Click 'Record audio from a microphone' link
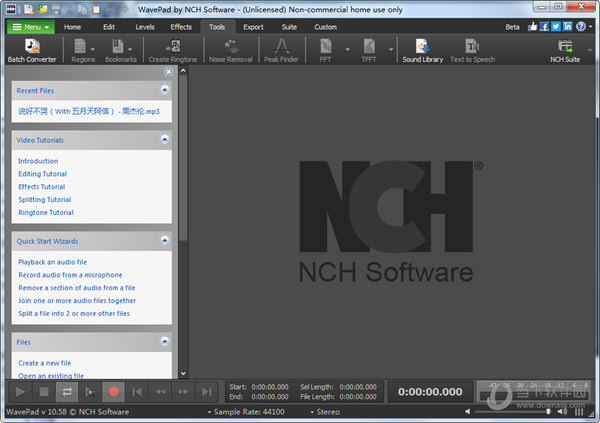The height and width of the screenshot is (423, 600). click(70, 275)
